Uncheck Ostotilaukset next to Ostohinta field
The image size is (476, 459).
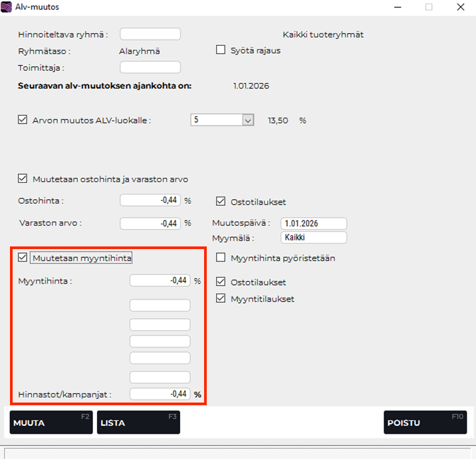pos(221,201)
